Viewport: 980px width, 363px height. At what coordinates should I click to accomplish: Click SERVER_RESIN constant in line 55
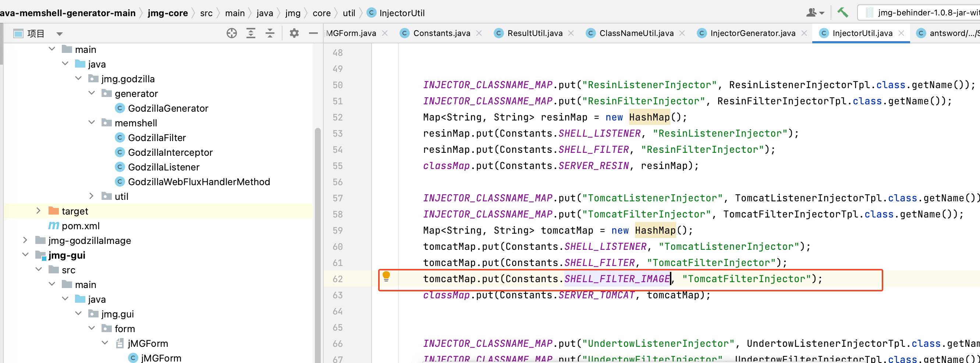[x=593, y=166]
